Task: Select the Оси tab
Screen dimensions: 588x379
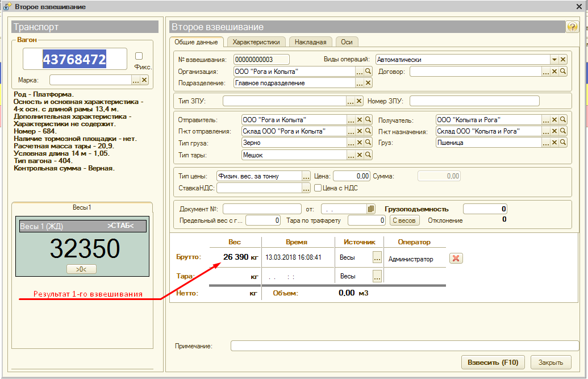Action: tap(347, 42)
